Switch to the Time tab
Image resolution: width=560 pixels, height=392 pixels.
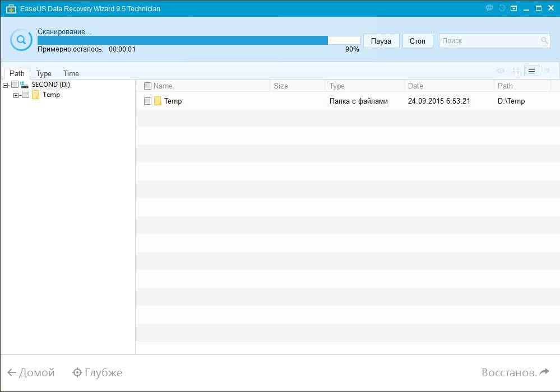71,73
